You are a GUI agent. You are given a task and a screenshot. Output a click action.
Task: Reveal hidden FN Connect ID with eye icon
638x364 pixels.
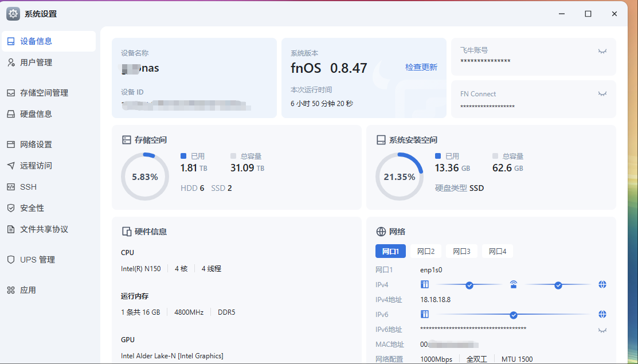[602, 94]
